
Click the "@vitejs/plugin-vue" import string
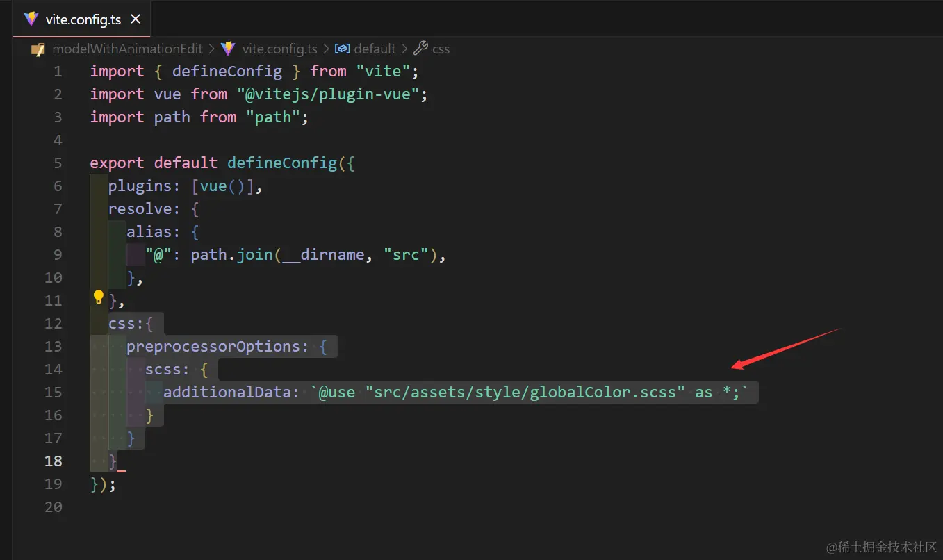click(328, 94)
